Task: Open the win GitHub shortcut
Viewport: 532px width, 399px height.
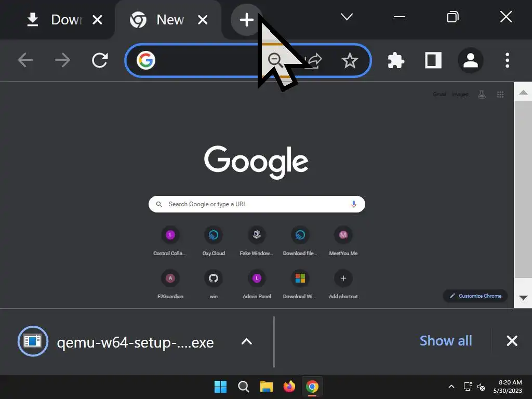Action: 214,284
